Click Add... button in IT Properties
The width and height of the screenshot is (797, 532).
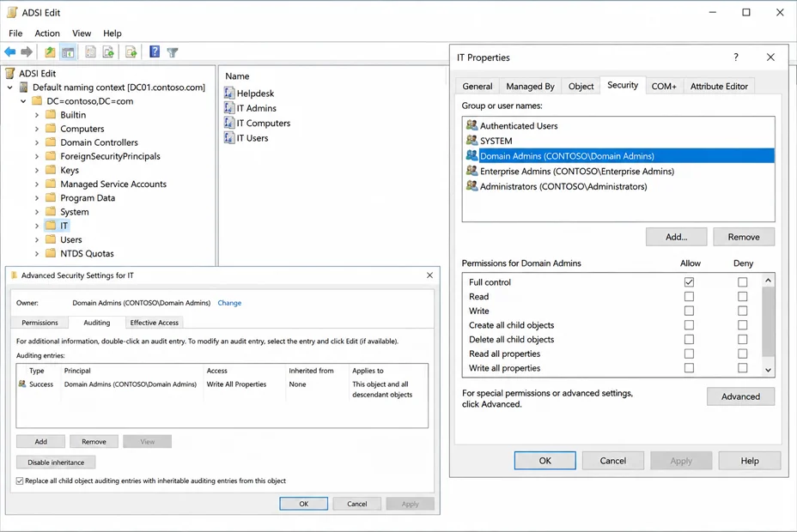tap(676, 237)
